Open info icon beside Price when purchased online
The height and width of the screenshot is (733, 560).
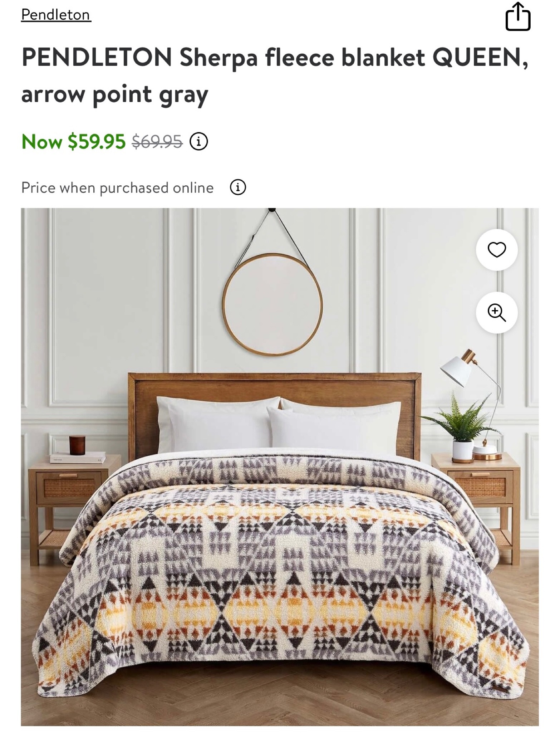tap(237, 187)
